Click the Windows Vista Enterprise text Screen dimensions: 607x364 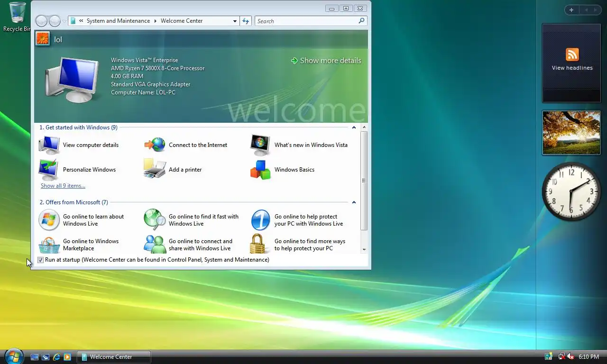(x=145, y=60)
